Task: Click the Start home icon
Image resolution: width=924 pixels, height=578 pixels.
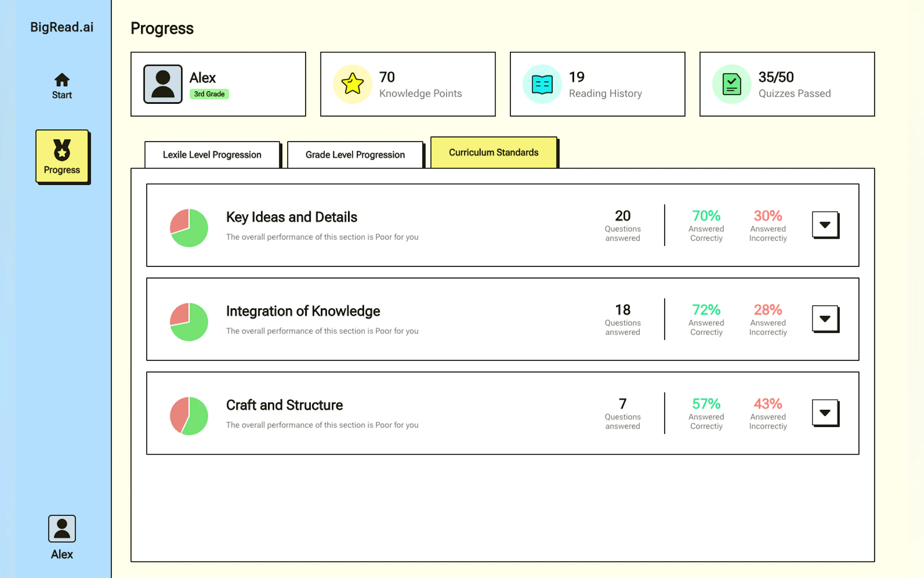Action: point(61,80)
